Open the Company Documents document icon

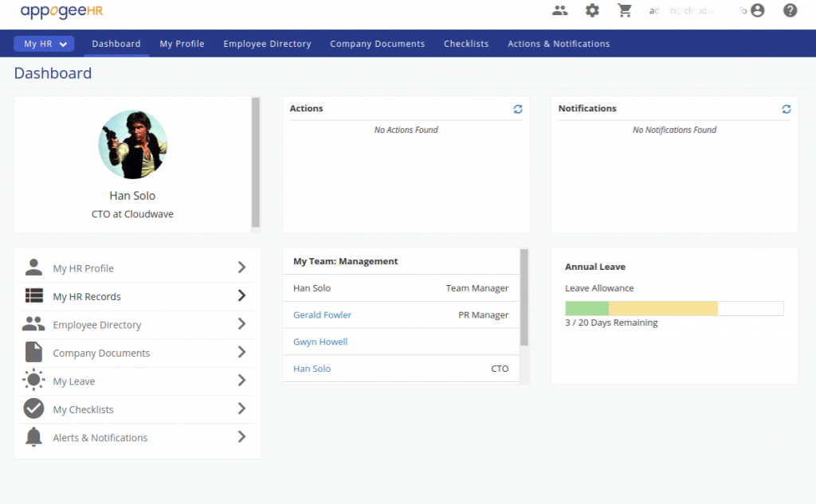click(x=33, y=352)
